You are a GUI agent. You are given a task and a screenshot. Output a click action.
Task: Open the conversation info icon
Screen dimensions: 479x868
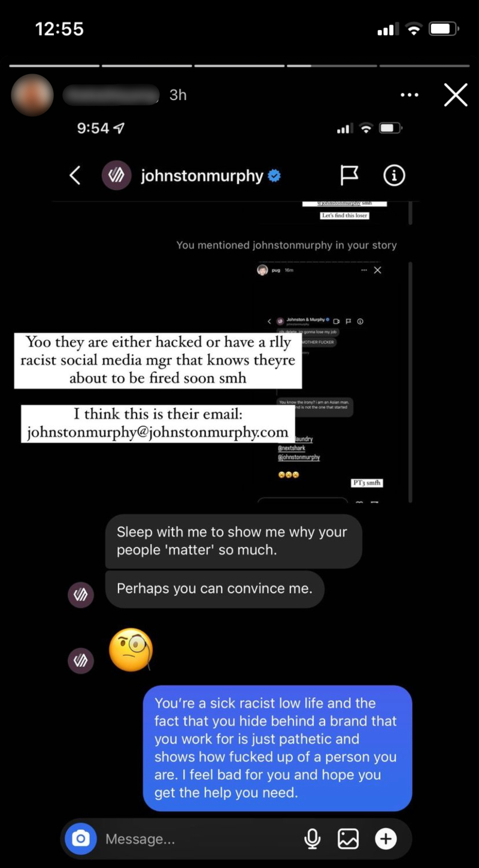(394, 175)
